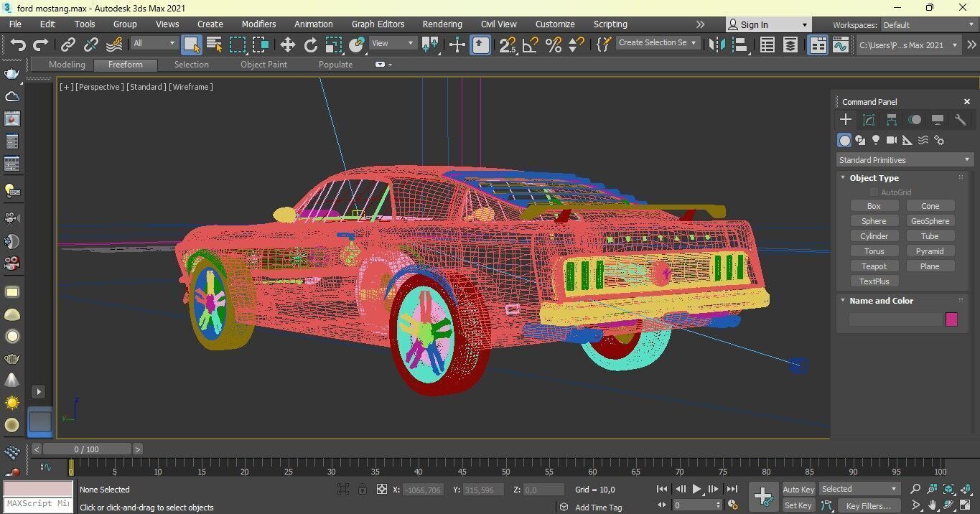
Task: Expand Create Selection Set dropdown
Action: pyautogui.click(x=658, y=42)
